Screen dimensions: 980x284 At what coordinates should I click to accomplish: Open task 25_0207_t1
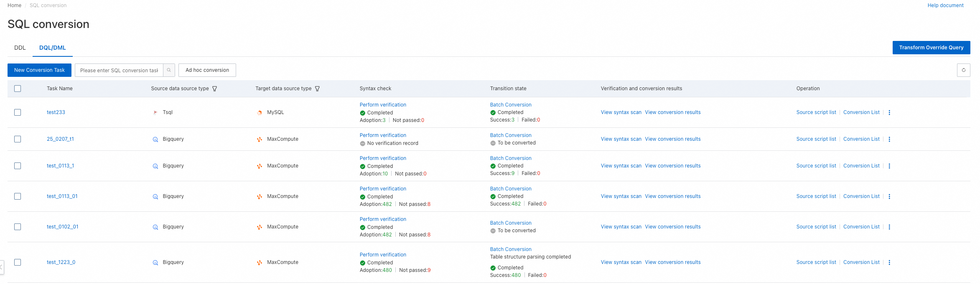click(60, 139)
